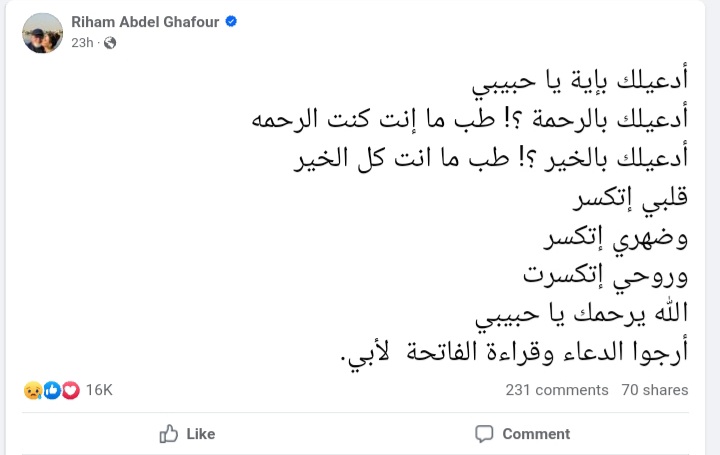Open the 23h post timestamp
Screen dimensions: 720x455
pyautogui.click(x=82, y=43)
